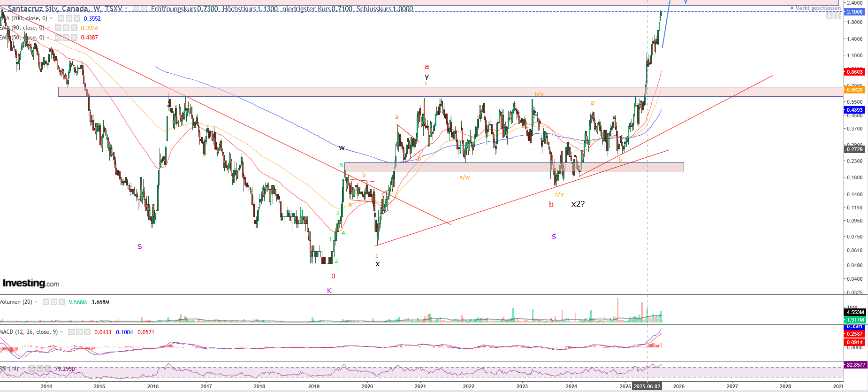868x392 pixels.
Task: Click the Markt geschlossen status label
Action: (816, 8)
